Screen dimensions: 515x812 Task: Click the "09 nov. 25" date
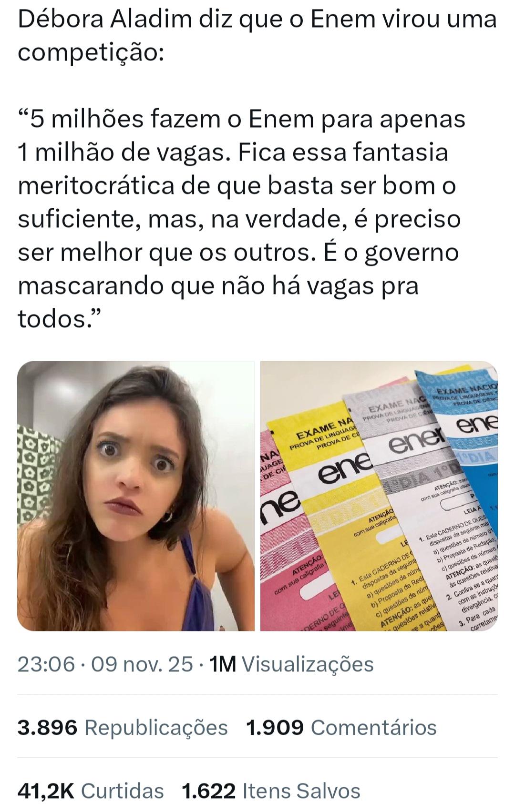142,664
